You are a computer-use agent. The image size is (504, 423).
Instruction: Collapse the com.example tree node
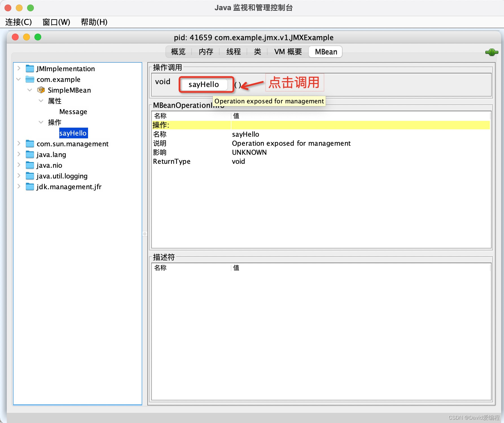[x=19, y=79]
